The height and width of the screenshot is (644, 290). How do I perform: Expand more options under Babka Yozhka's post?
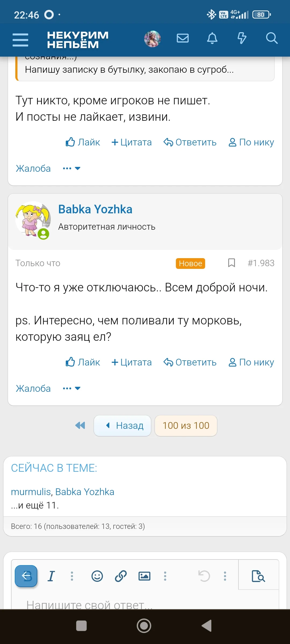(72, 388)
